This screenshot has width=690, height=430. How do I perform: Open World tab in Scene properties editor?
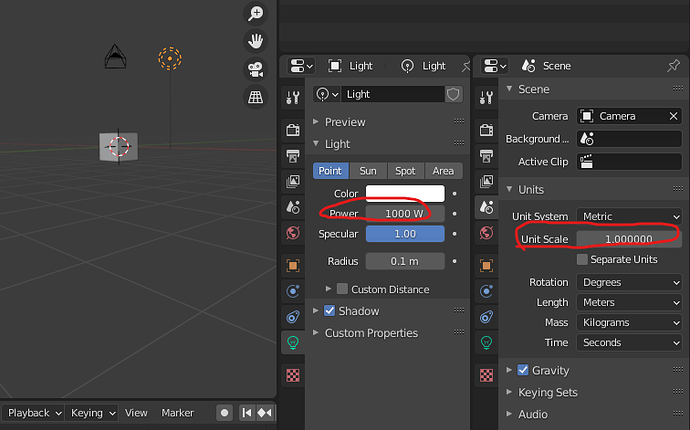486,232
